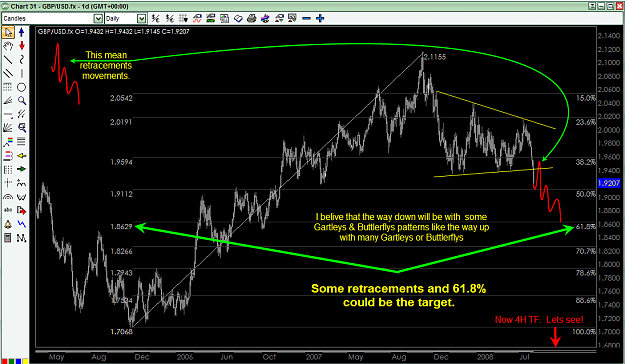Select the zoom region magnifier tool
Screen dimensions: 625x364
22,128
